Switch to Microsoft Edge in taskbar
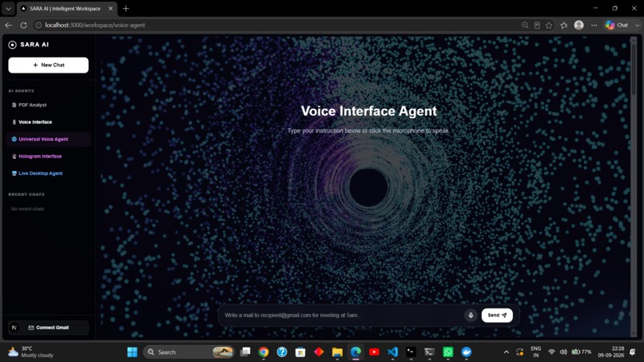This screenshot has height=362, width=644. click(x=356, y=352)
